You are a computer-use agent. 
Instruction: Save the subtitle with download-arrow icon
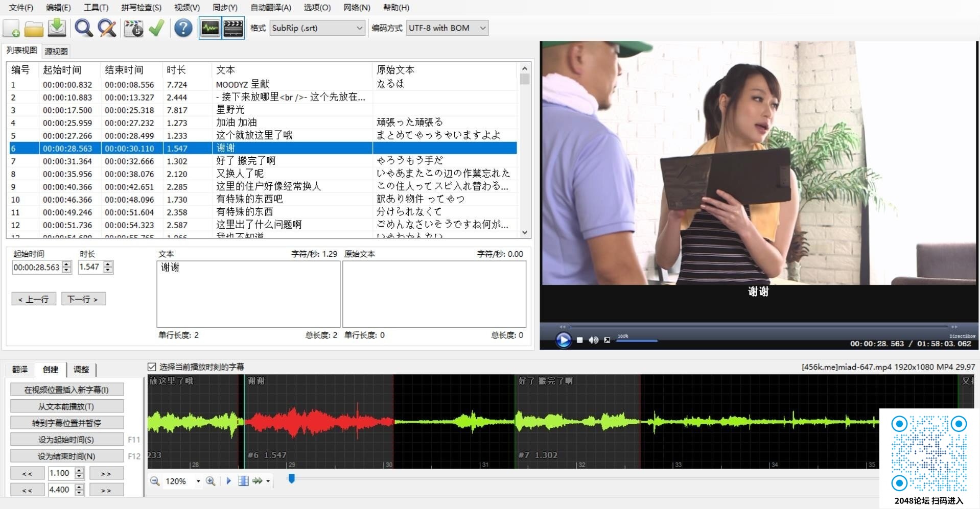pos(57,28)
